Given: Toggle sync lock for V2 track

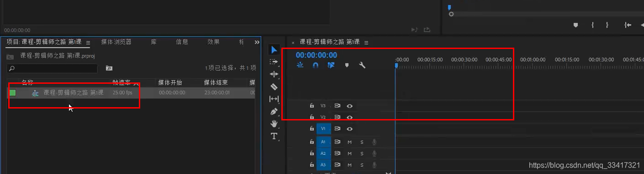Looking at the screenshot, I should tap(338, 117).
